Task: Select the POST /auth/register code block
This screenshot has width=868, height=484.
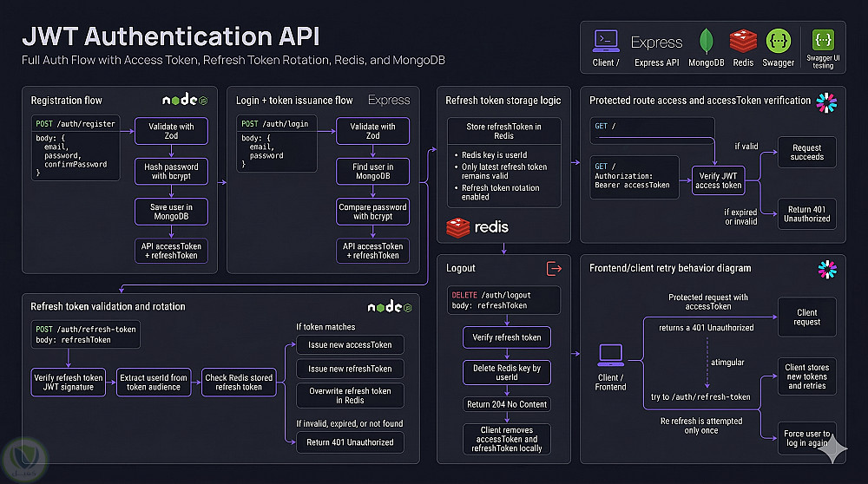Action: coord(76,148)
